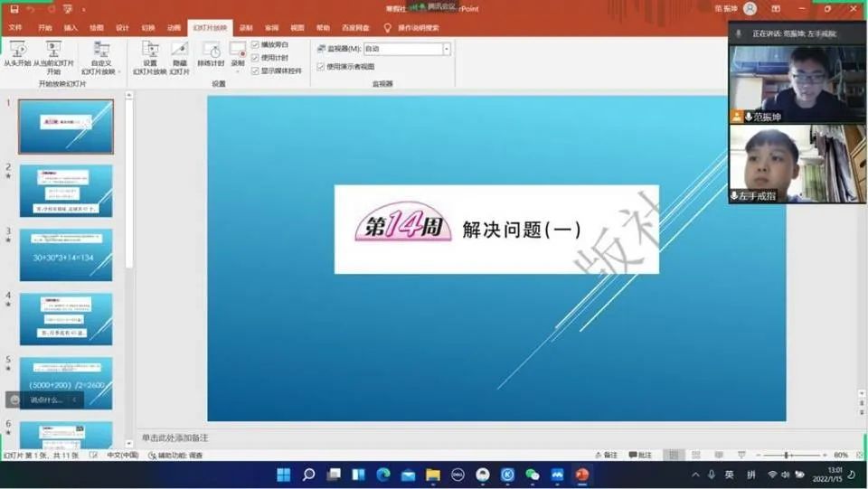This screenshot has height=489, width=868.
Task: Select slide 3 thumbnail with 30+30*3+14=134
Action: (x=66, y=255)
